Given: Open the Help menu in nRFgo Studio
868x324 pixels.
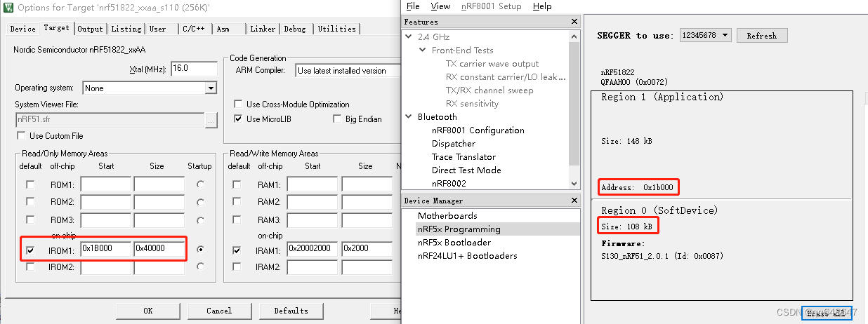Looking at the screenshot, I should point(542,6).
